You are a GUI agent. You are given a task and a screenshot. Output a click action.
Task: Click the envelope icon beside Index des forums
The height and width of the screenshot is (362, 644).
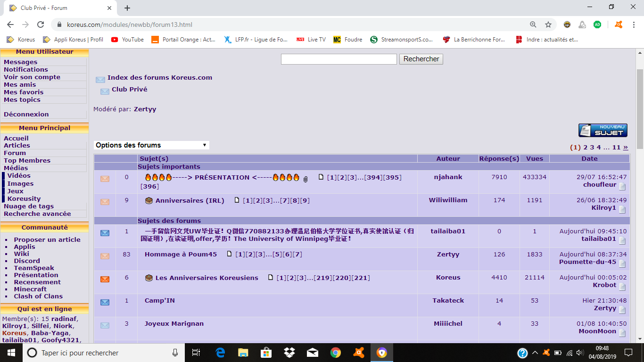click(100, 80)
